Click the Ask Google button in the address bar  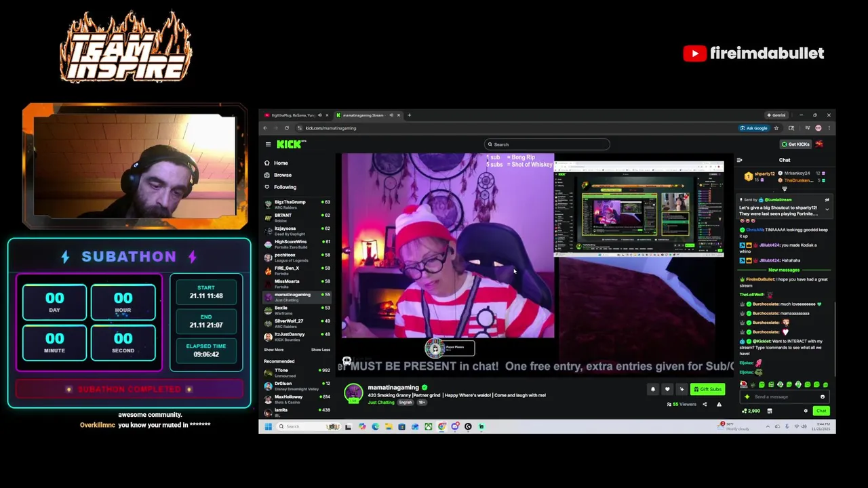(x=754, y=128)
